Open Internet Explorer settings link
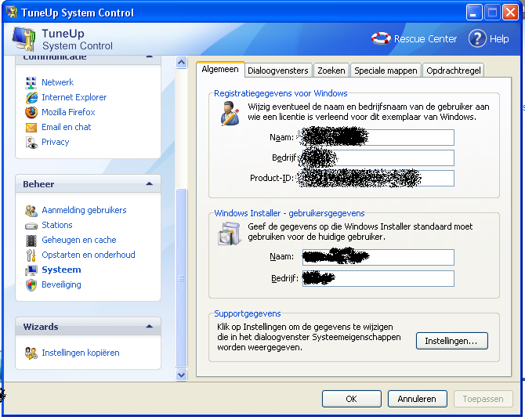The image size is (525, 420). click(x=74, y=97)
